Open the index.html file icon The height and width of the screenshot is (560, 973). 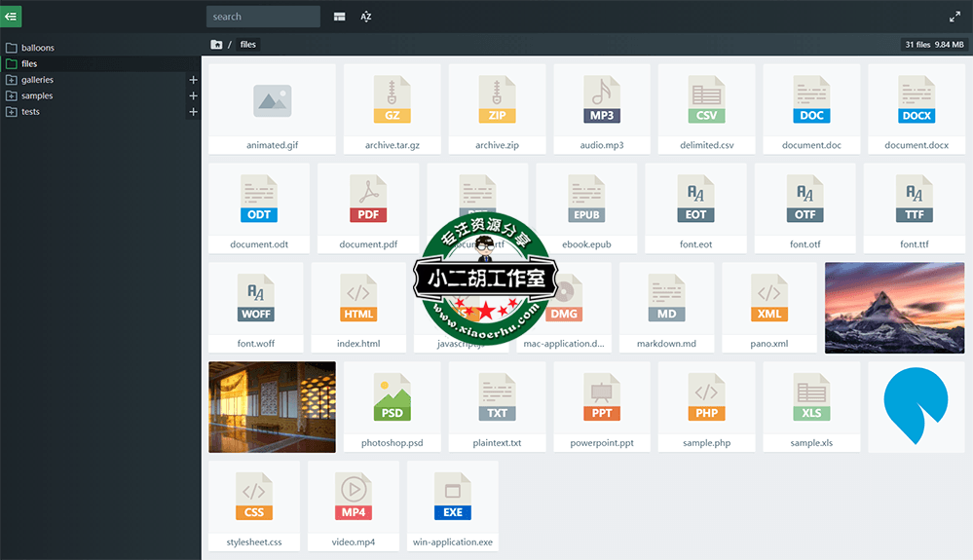pos(358,299)
